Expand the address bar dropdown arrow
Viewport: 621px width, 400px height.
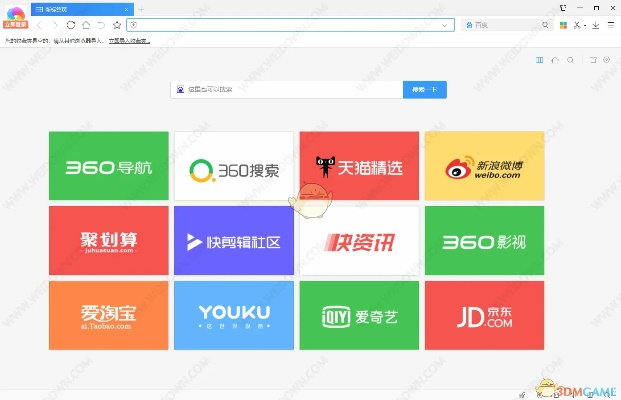[444, 24]
